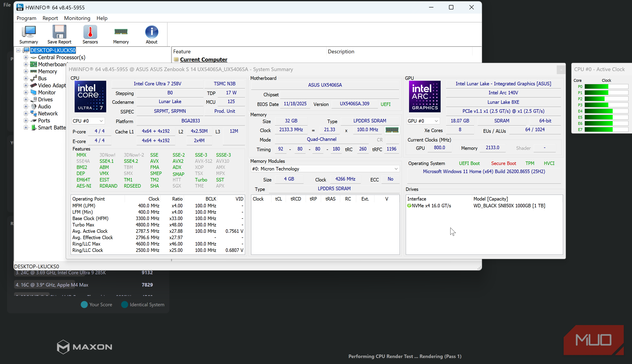Open the Micron Technology memory module dropdown
632x364 pixels.
pyautogui.click(x=325, y=169)
